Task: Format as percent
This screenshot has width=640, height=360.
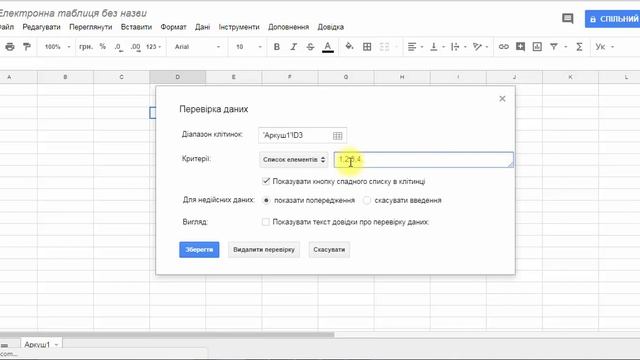Action: point(103,47)
